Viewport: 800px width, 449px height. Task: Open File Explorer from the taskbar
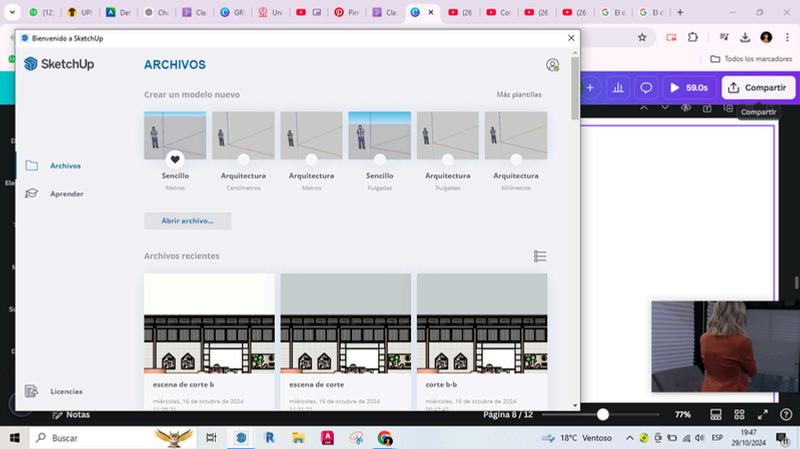[298, 438]
